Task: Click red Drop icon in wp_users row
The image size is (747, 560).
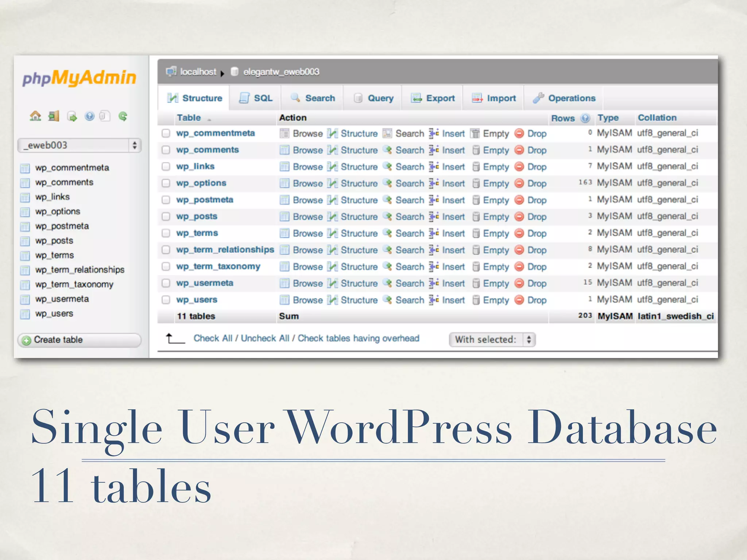Action: 519,300
